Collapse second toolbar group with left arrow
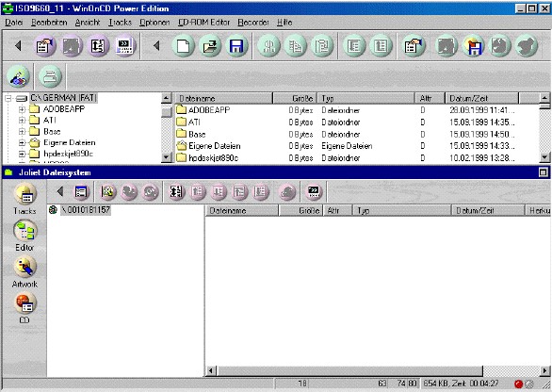 click(156, 45)
